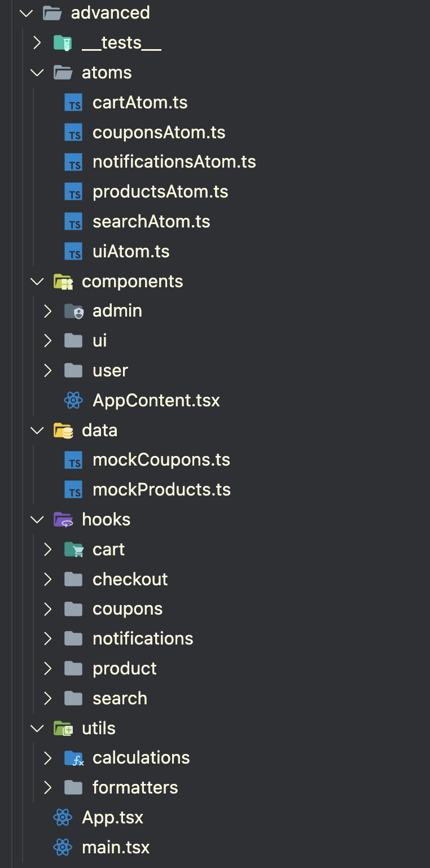This screenshot has width=430, height=868.
Task: Click the __tests__ folder test-tube icon
Action: click(x=63, y=43)
